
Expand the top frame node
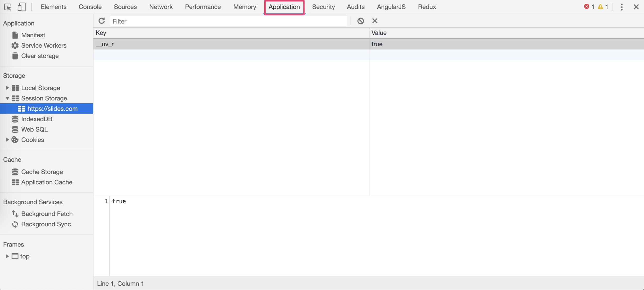[x=7, y=256]
